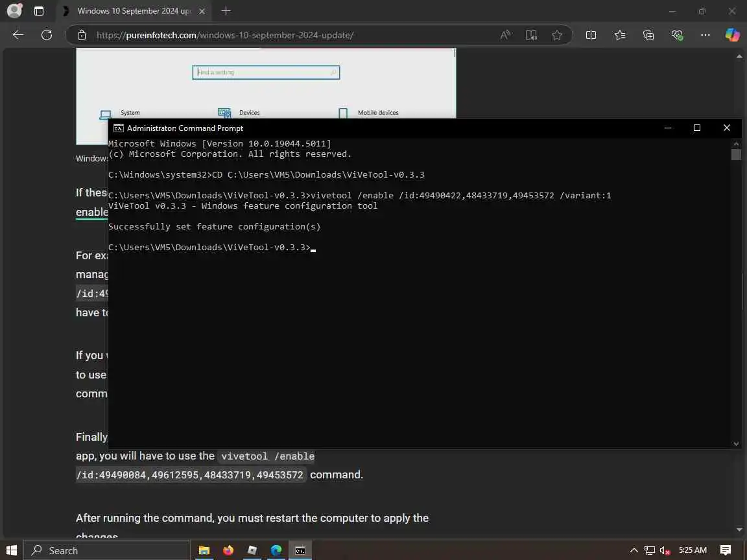Click the 'enable' link in article
The width and height of the screenshot is (747, 560).
point(92,212)
